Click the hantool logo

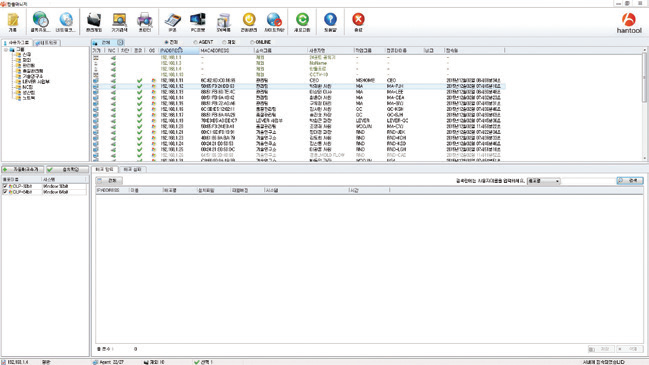pos(629,23)
